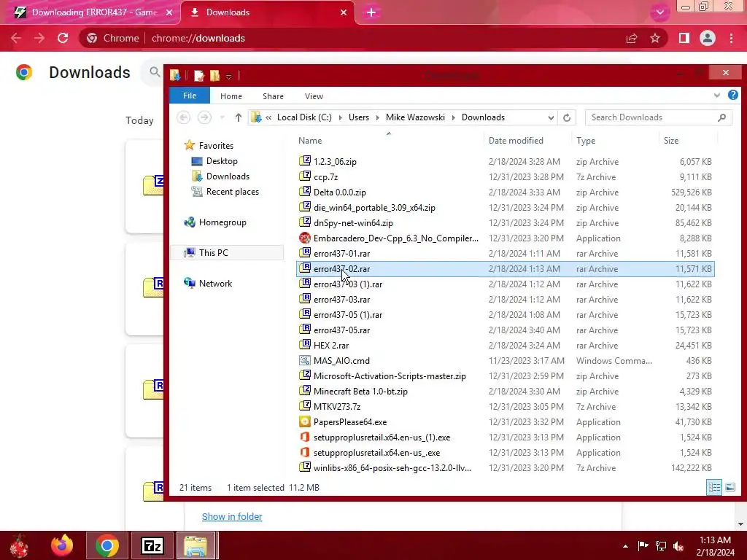This screenshot has width=747, height=560.
Task: Open 7-Zip from the taskbar
Action: 152,545
